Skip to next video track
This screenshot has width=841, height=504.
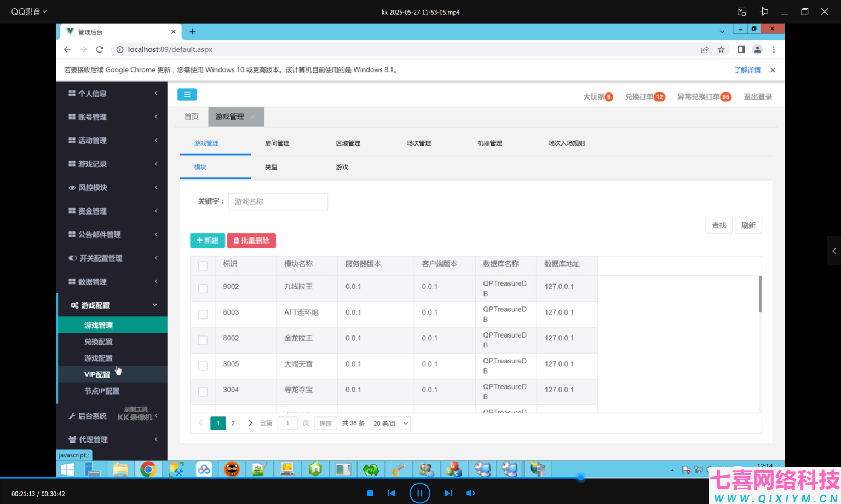pyautogui.click(x=448, y=493)
